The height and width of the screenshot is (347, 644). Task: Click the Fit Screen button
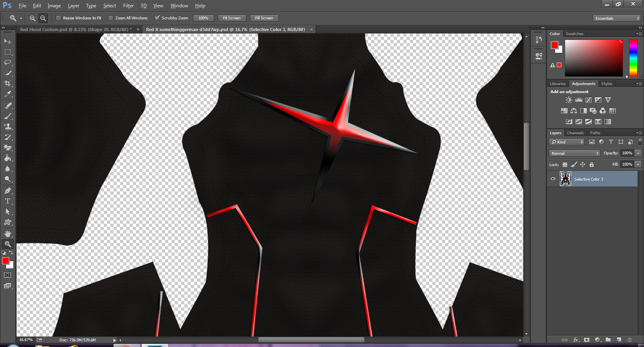(x=232, y=18)
